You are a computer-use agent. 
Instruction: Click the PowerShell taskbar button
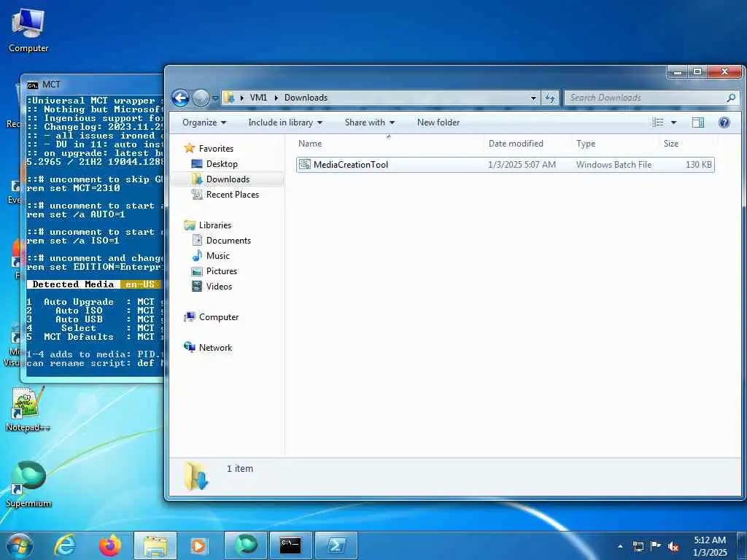pyautogui.click(x=336, y=545)
